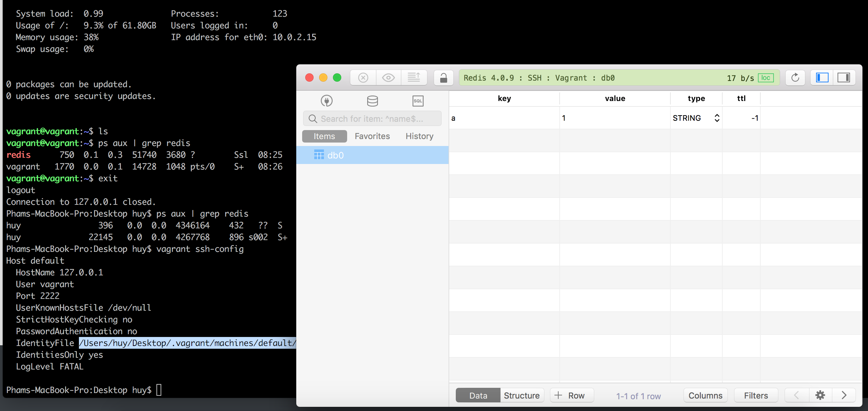Open the settings gear at the bottom right
Image resolution: width=868 pixels, height=411 pixels.
(x=820, y=395)
